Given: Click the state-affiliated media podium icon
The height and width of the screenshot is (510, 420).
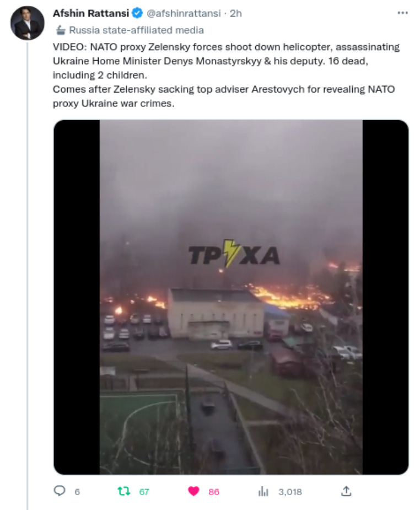Looking at the screenshot, I should click(61, 30).
